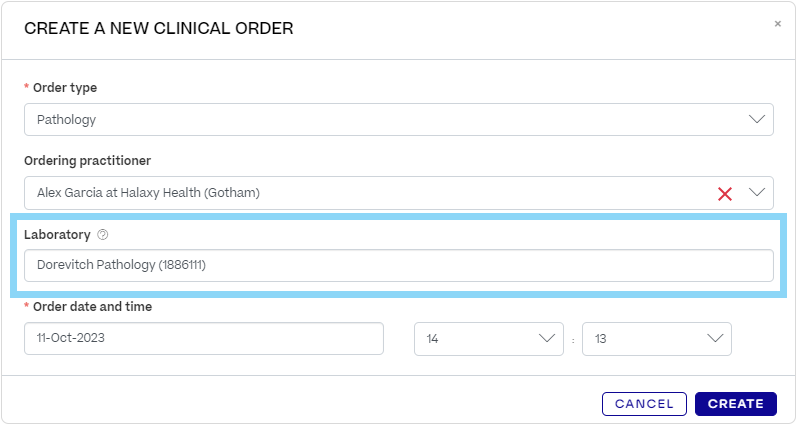
Task: Click the Create a New Clinical Order title
Action: point(158,29)
